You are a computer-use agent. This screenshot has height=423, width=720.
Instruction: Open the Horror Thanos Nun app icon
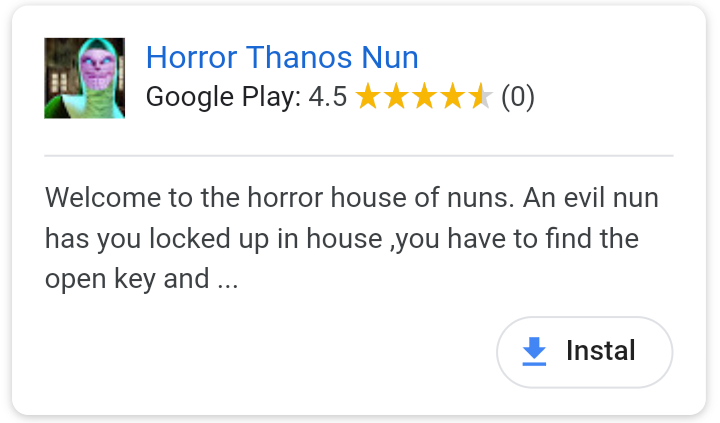point(84,78)
